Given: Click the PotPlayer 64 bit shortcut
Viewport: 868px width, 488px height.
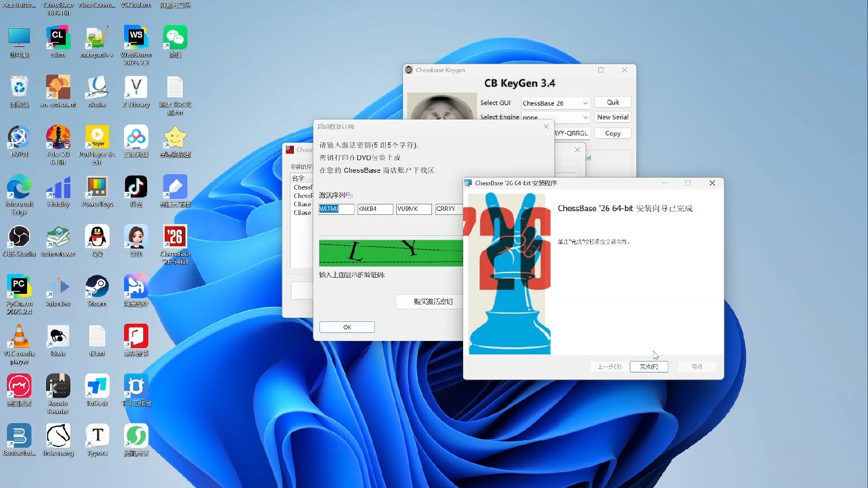Looking at the screenshot, I should coord(97,145).
